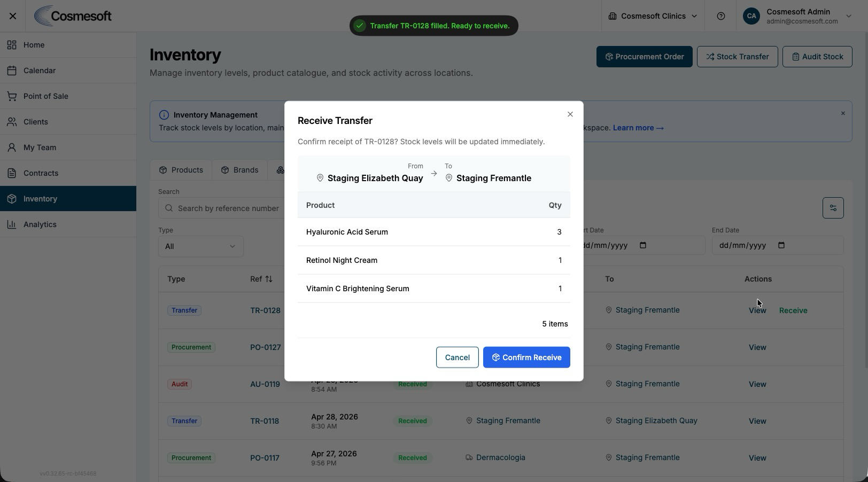
Task: Open the Type filter dropdown
Action: (200, 246)
